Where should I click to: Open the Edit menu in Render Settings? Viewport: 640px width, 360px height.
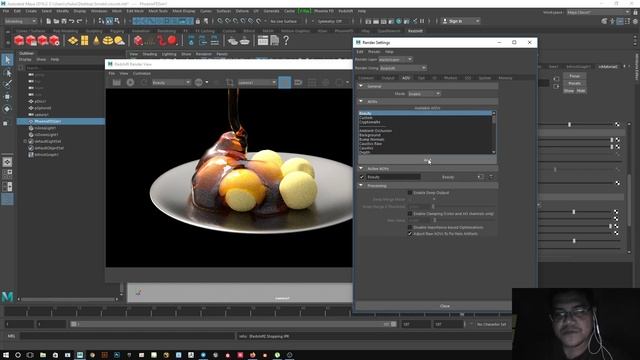(360, 52)
